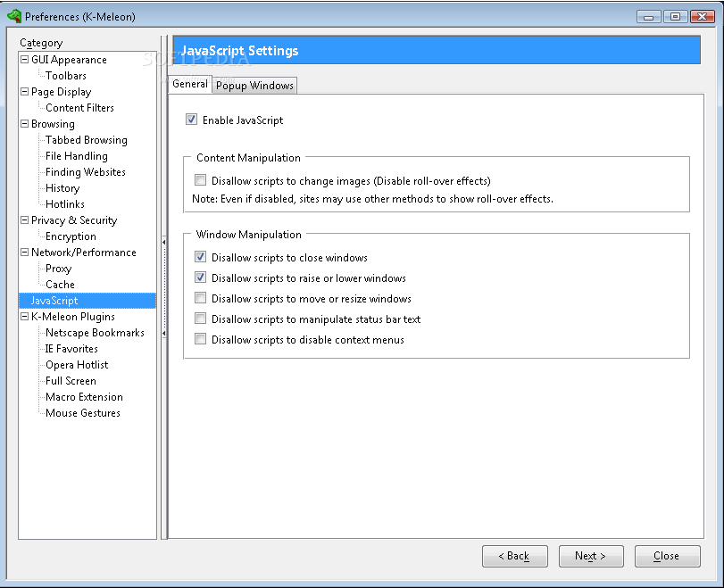
Task: Select Page Display category label
Action: click(x=62, y=92)
